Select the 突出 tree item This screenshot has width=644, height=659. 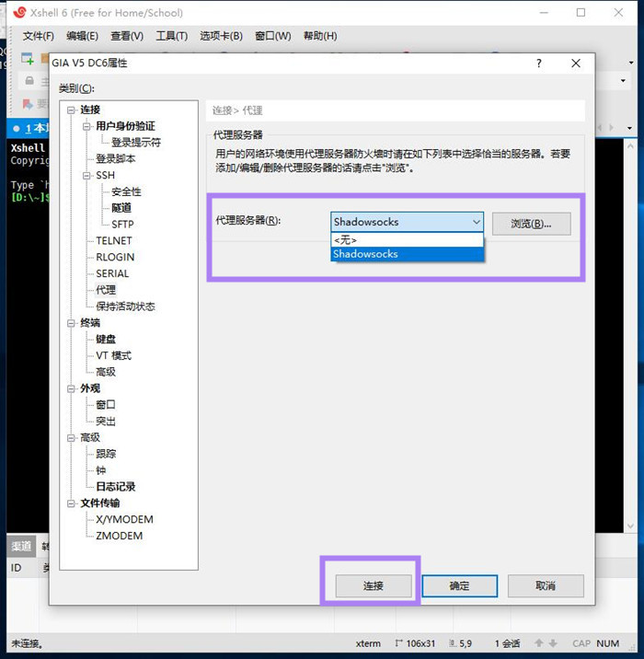point(106,422)
